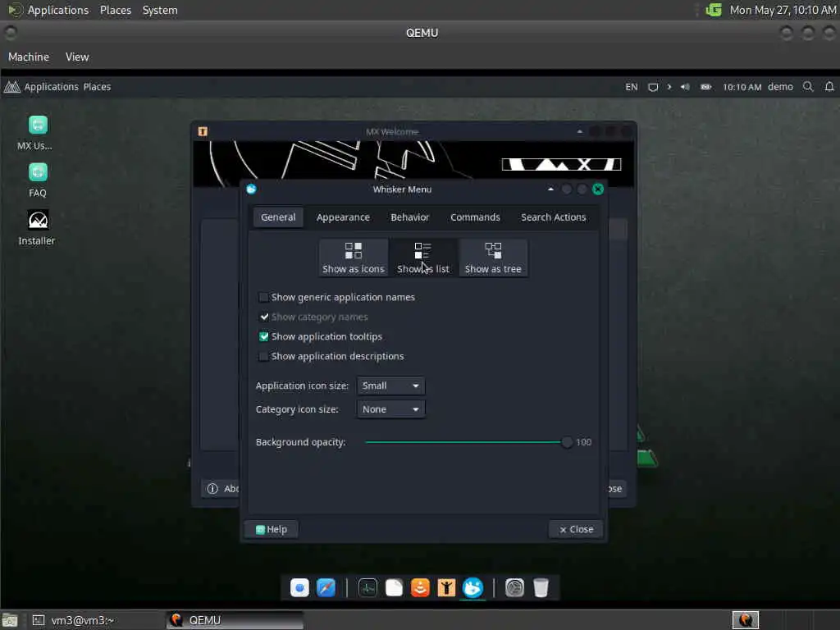Click the volume speaker panel icon
Screen dimensions: 840x630
pos(685,86)
